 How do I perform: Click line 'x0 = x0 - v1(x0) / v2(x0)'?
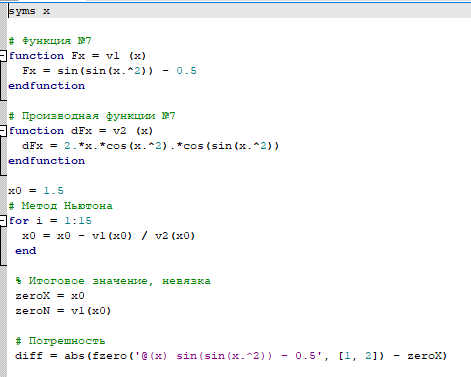click(108, 236)
